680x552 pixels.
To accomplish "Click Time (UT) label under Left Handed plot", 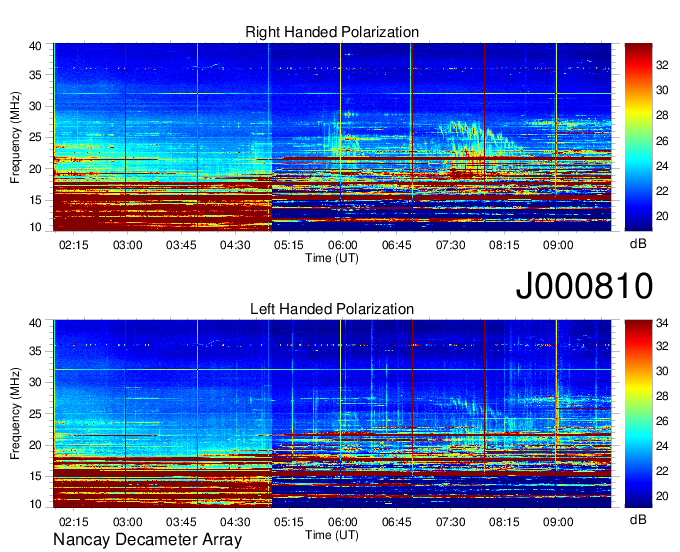I will [332, 535].
